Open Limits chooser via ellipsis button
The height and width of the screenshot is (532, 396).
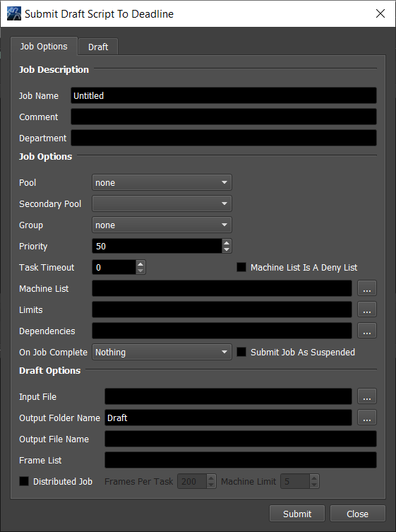[x=367, y=309]
